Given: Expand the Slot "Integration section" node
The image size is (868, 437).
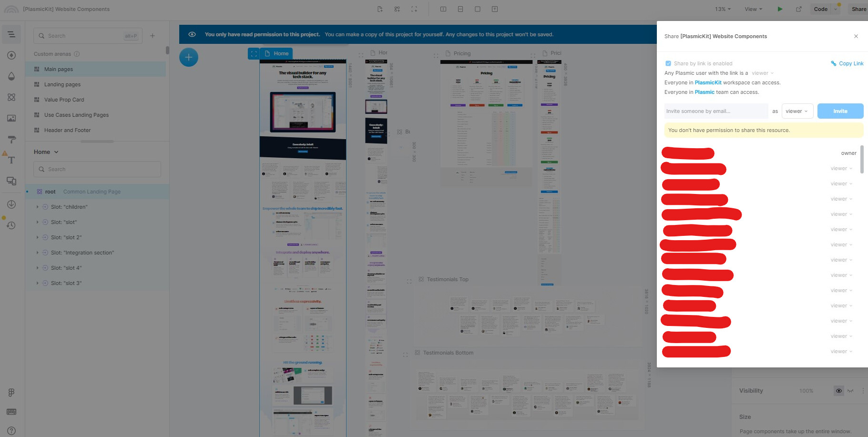Looking at the screenshot, I should point(38,253).
